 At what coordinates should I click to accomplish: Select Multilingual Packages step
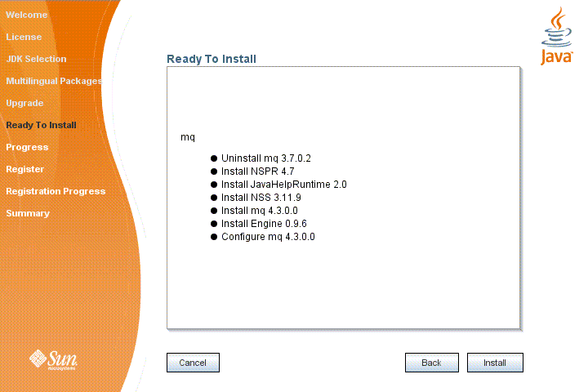click(54, 81)
